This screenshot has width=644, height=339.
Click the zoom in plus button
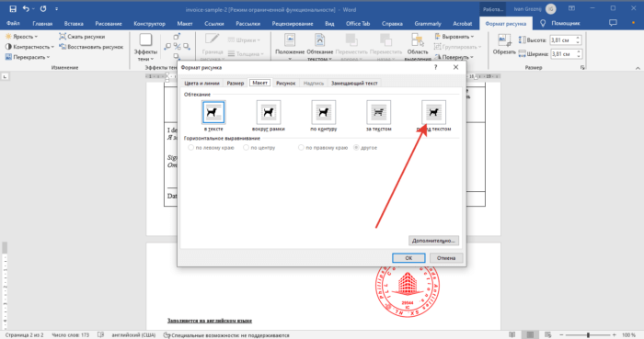click(x=614, y=335)
